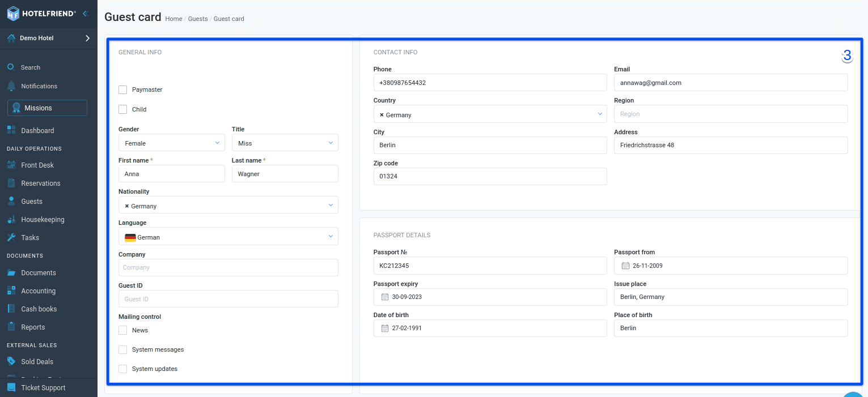This screenshot has width=868, height=397.
Task: Click the Passport № field
Action: tap(490, 266)
